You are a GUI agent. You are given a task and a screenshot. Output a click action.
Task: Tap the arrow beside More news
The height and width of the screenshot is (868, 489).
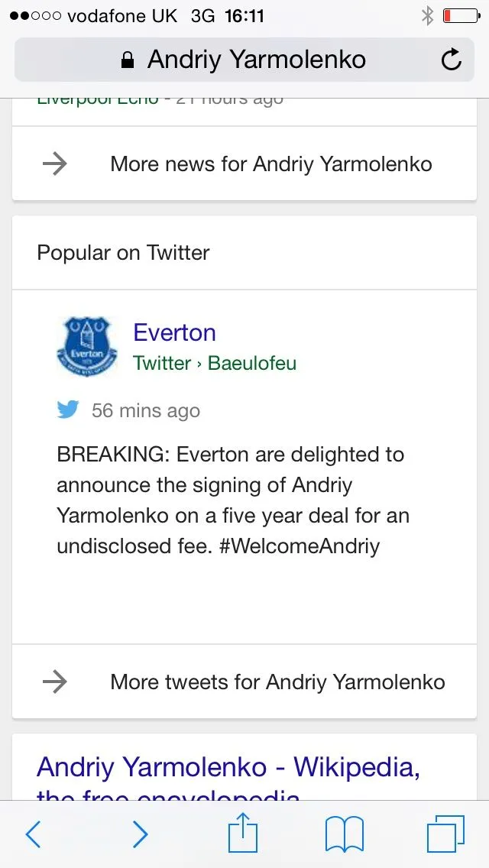point(55,164)
